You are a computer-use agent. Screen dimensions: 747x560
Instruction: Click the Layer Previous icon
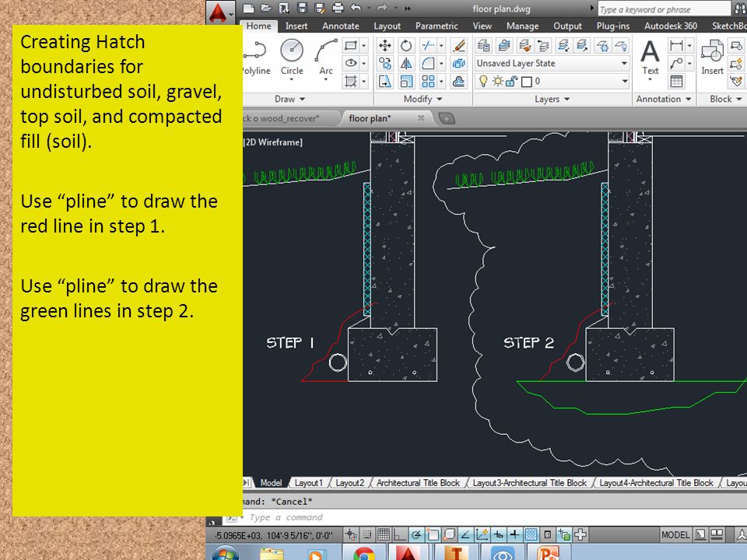tap(543, 46)
